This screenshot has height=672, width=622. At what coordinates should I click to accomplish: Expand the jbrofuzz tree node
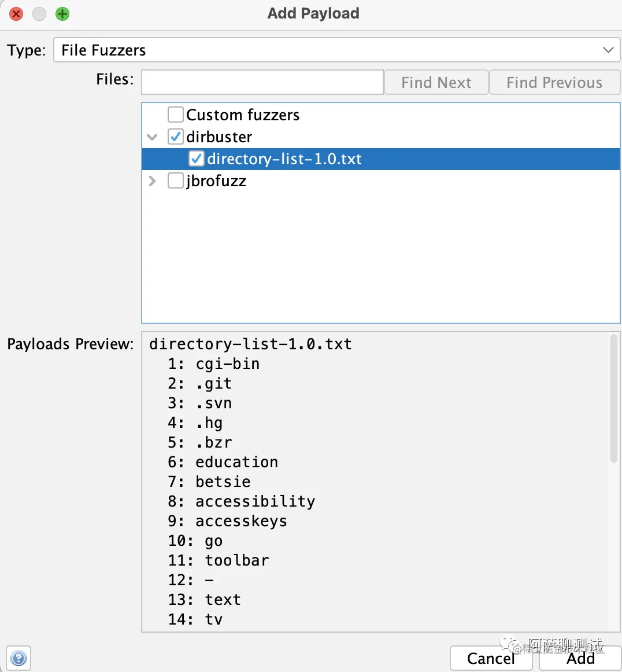(x=152, y=181)
